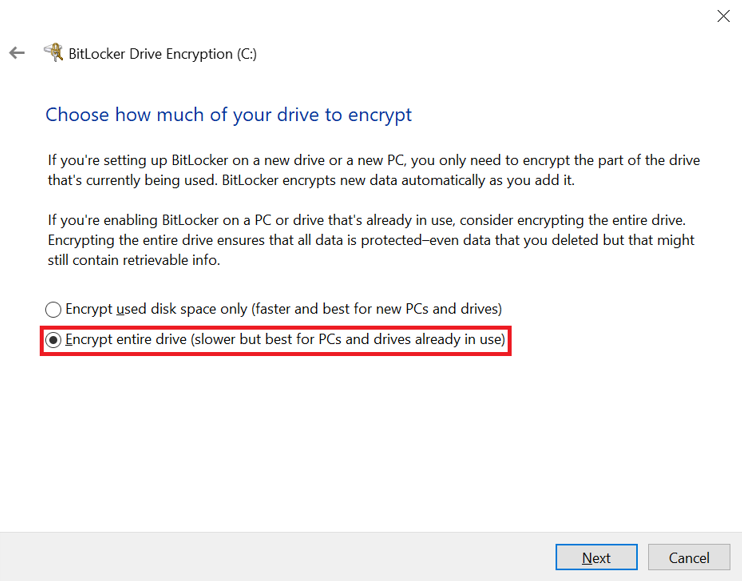Continue with the Next button
Screen dimensions: 742x581
click(596, 557)
